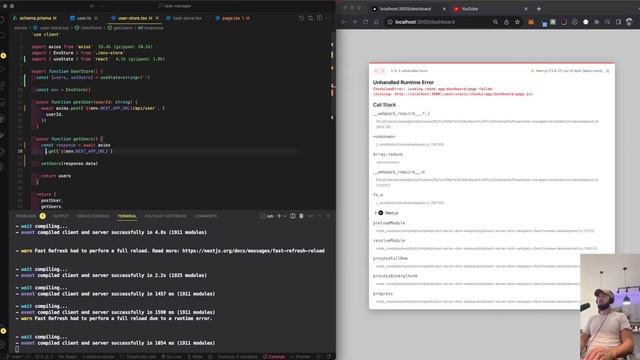
Task: Go back using VS Code navigation arrow
Action: [x=92, y=6]
